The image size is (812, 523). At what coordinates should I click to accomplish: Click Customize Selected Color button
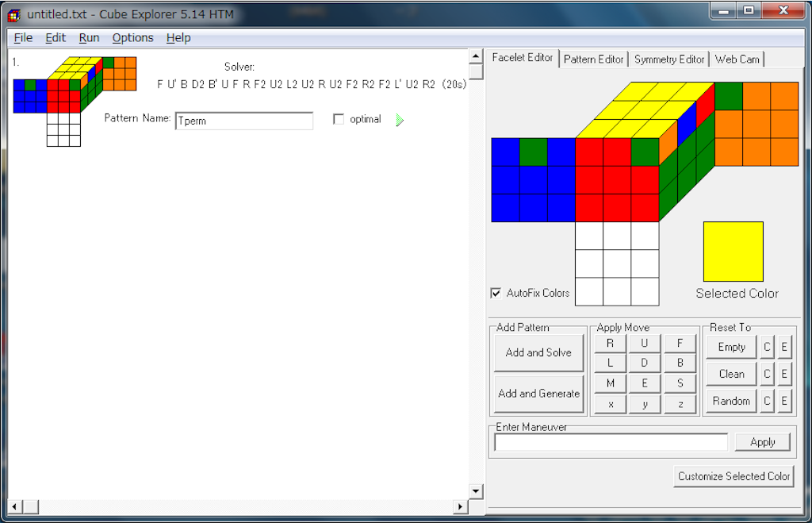click(x=733, y=476)
